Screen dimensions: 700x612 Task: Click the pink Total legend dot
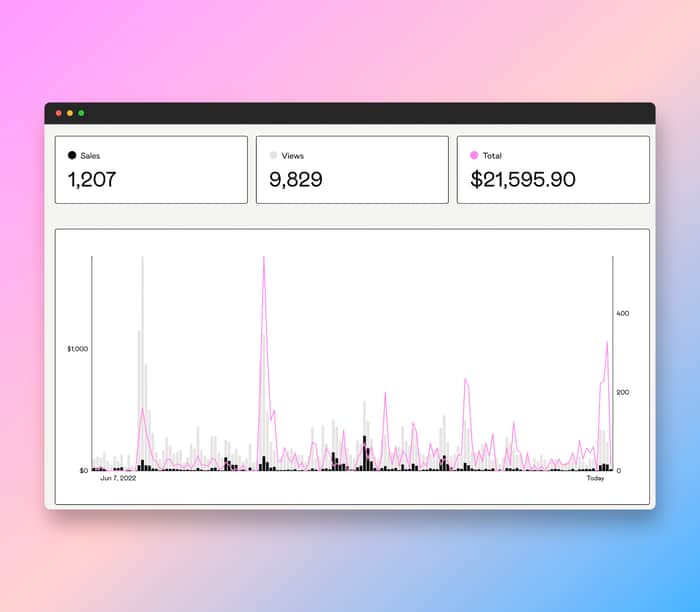tap(474, 155)
